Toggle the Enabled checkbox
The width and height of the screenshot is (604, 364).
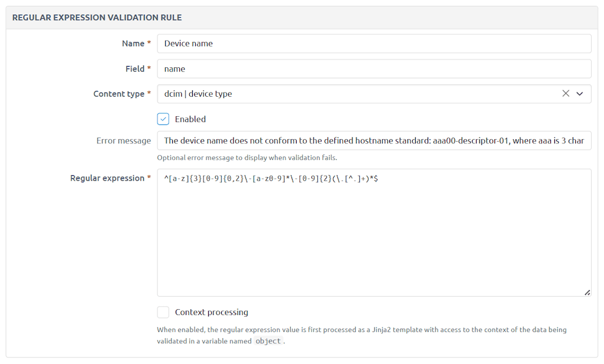tap(163, 119)
